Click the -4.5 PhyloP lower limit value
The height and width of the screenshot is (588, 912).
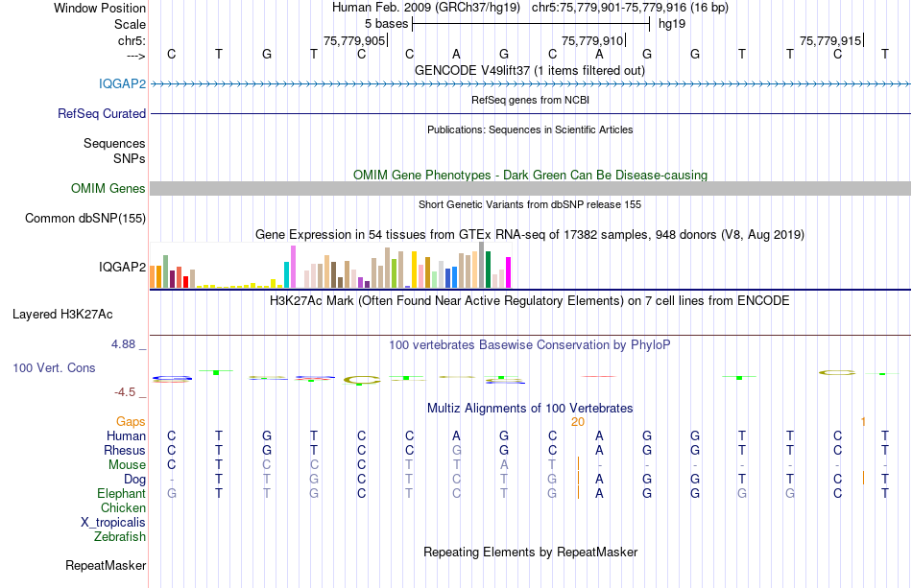coord(125,392)
